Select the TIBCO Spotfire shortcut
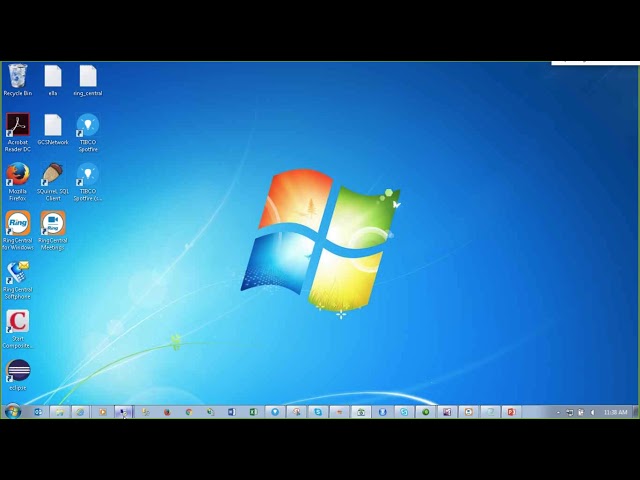Viewport: 640px width, 480px height. pyautogui.click(x=88, y=132)
